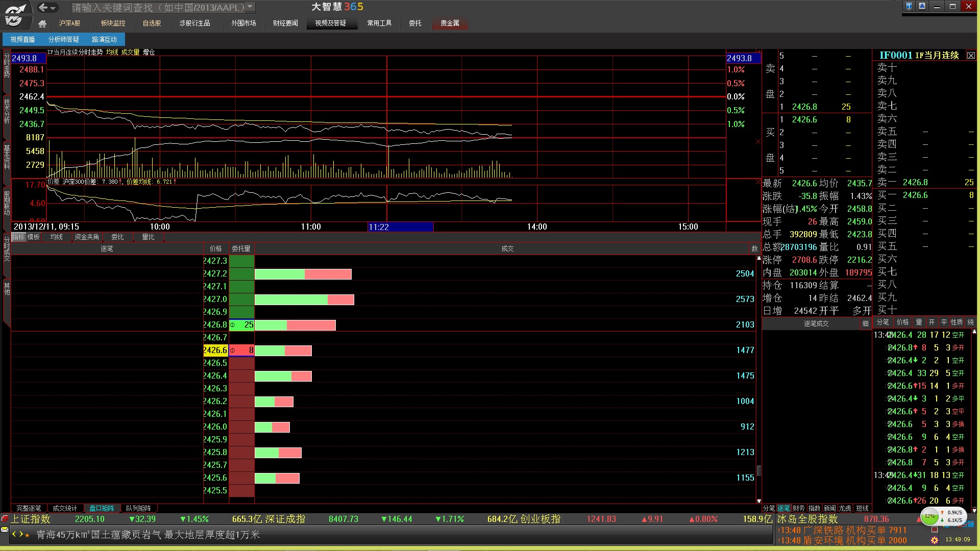
Task: Click the keyword search input field
Action: pyautogui.click(x=158, y=8)
